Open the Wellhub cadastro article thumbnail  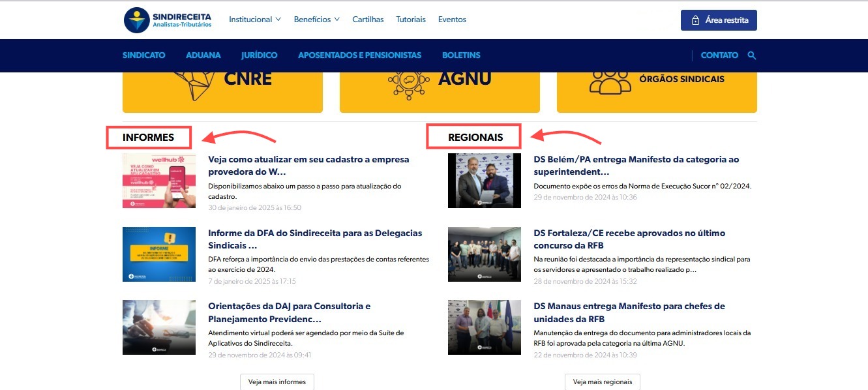coord(159,181)
